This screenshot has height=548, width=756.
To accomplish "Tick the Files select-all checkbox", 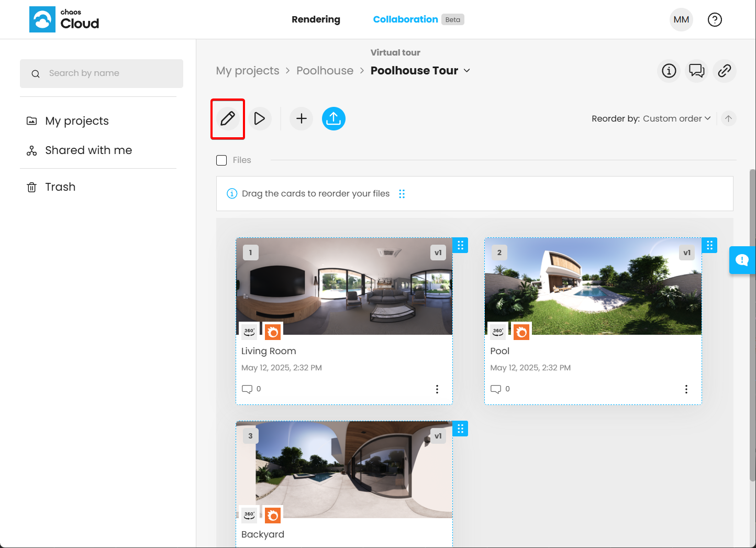I will pos(221,160).
